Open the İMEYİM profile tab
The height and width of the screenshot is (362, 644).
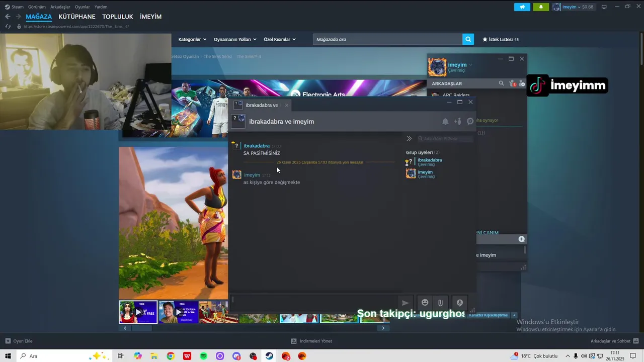(150, 17)
